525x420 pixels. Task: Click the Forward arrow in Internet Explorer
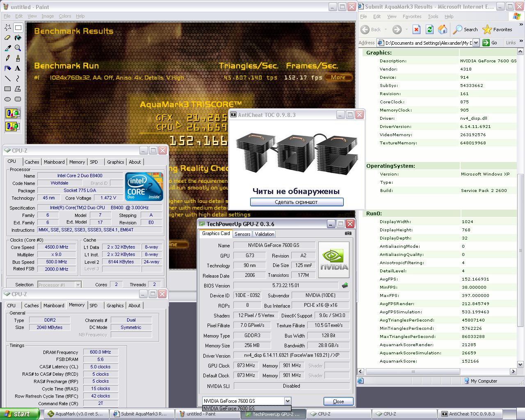click(397, 30)
